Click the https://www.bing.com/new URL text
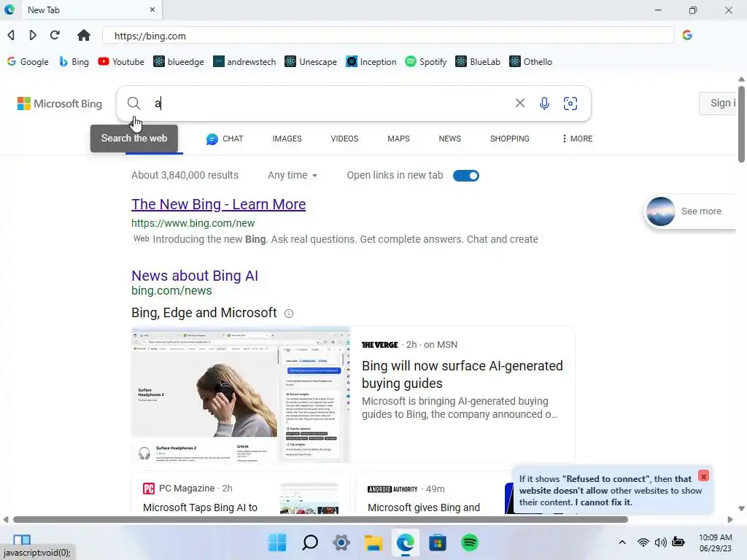 (193, 223)
